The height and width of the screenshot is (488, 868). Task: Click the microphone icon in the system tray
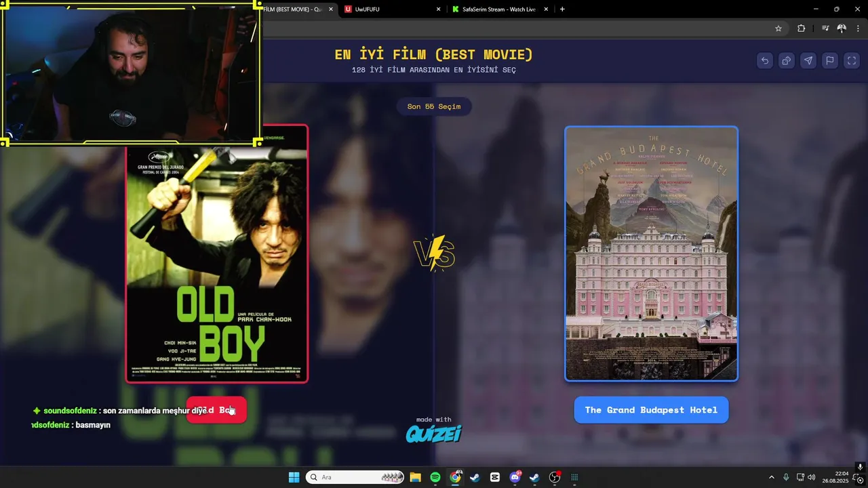[x=786, y=477]
